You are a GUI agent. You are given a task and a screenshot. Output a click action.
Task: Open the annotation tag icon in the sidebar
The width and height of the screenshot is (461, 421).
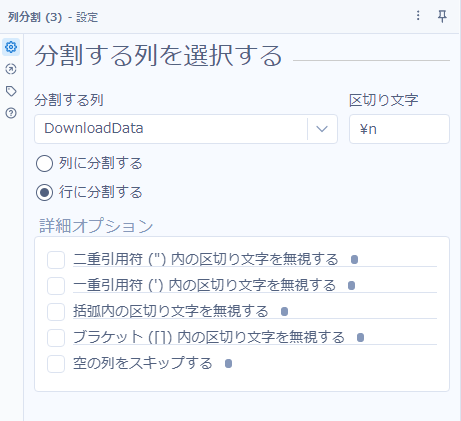(11, 91)
